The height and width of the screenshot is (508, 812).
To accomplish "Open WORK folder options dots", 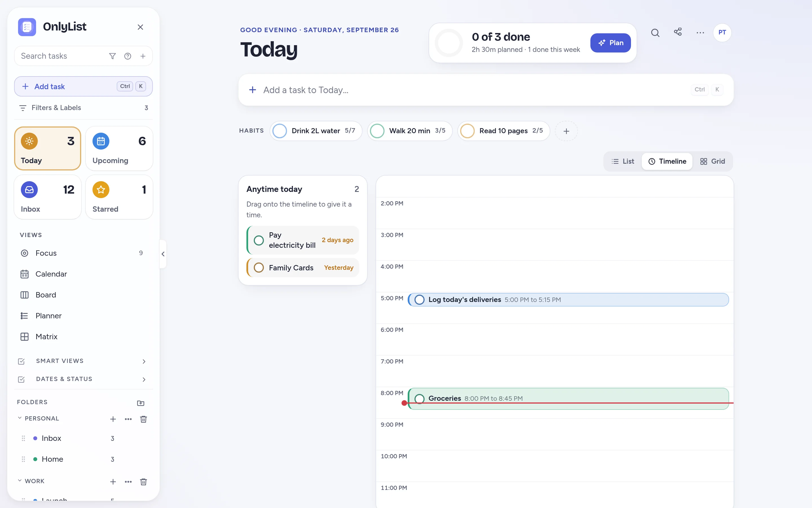I will (128, 481).
